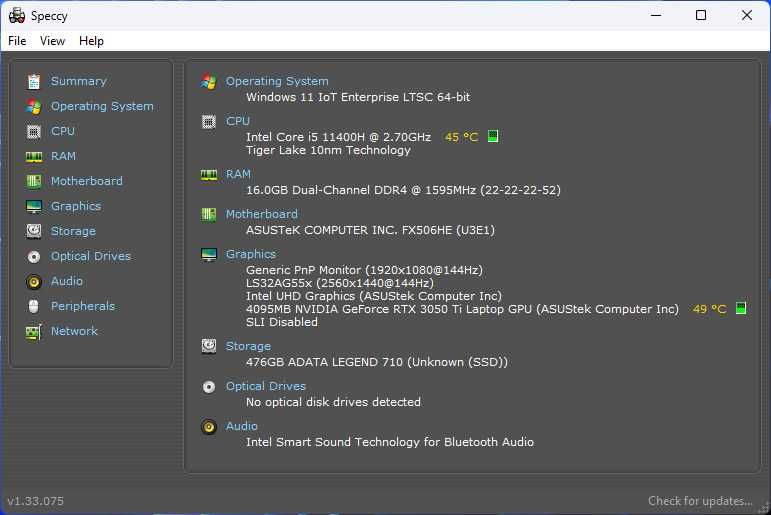This screenshot has width=771, height=515.
Task: Click the GPU temperature 49 °C value
Action: point(710,309)
